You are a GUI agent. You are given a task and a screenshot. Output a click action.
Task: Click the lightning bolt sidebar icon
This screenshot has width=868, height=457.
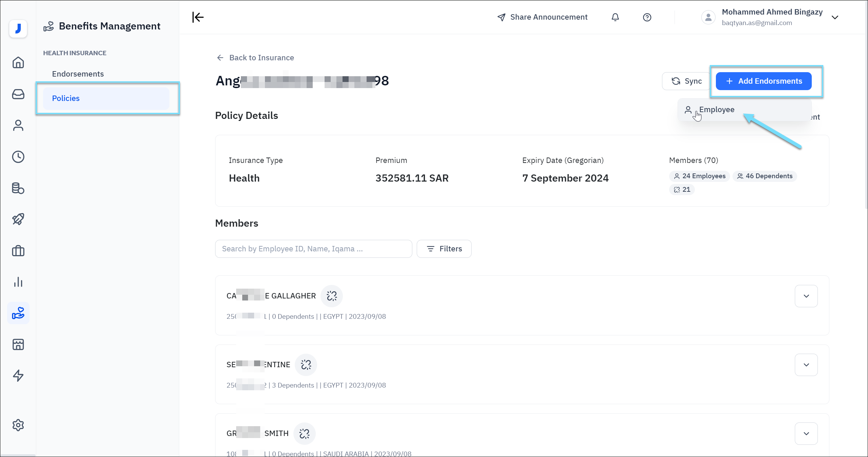click(x=18, y=376)
